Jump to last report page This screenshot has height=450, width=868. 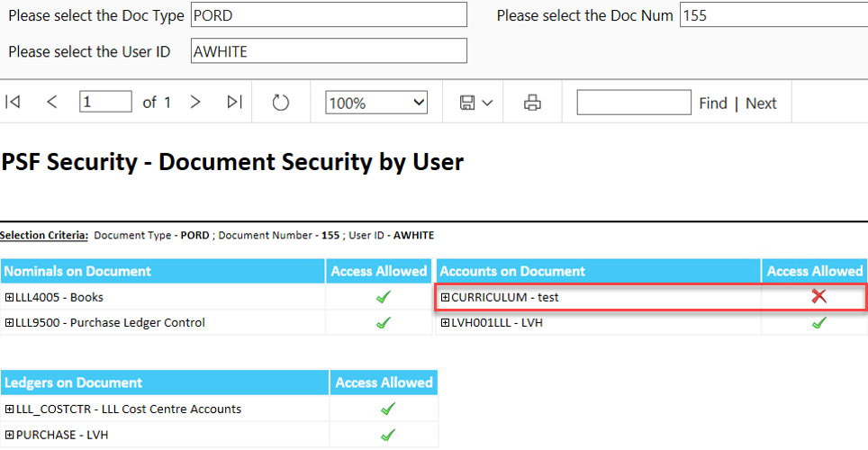pyautogui.click(x=235, y=102)
